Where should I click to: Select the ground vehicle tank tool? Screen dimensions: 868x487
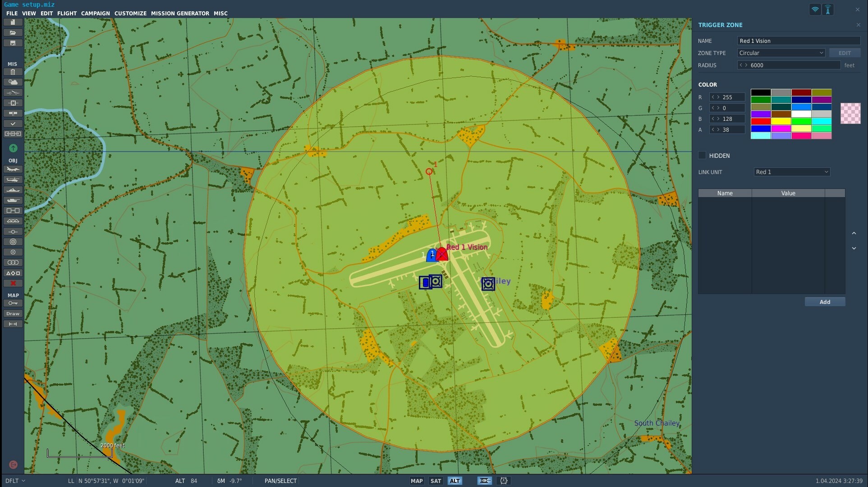click(13, 200)
